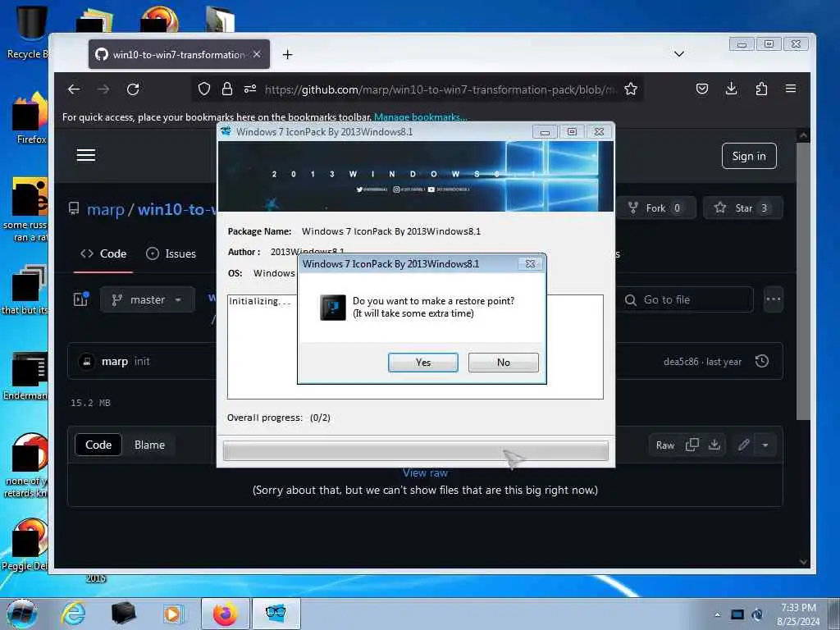Open the Peggle desktop icon
Viewport: 840px width, 630px height.
click(x=25, y=545)
